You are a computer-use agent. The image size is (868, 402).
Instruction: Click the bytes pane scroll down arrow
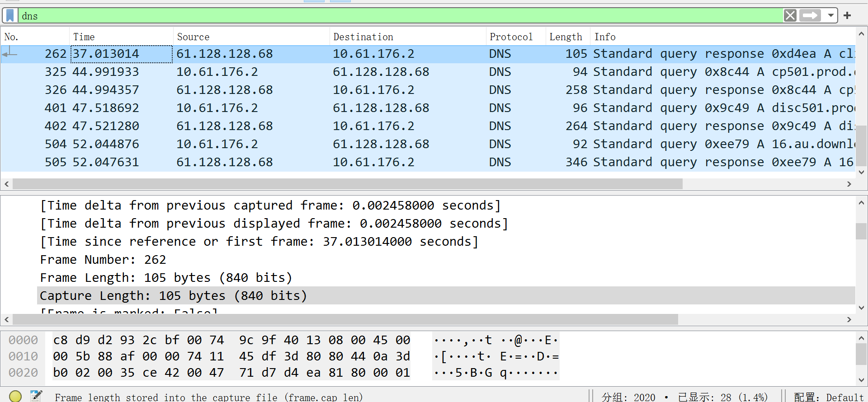861,380
